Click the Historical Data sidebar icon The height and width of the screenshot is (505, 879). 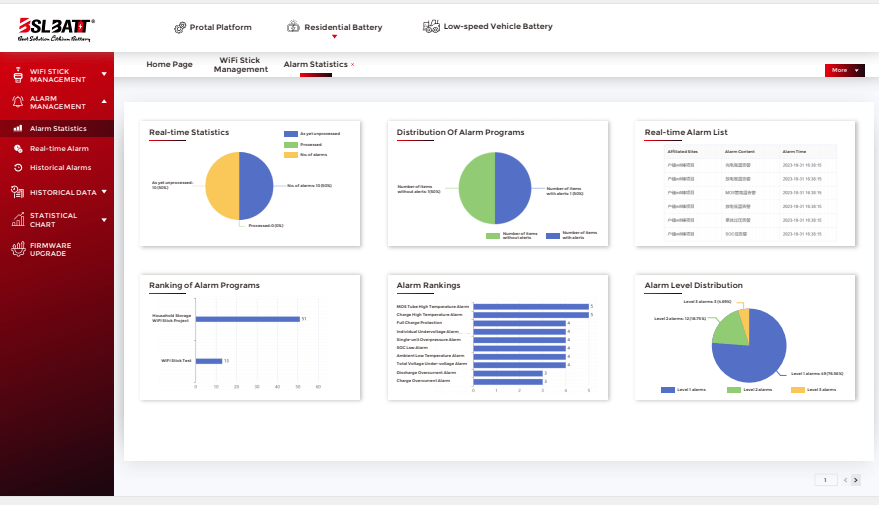[17, 192]
